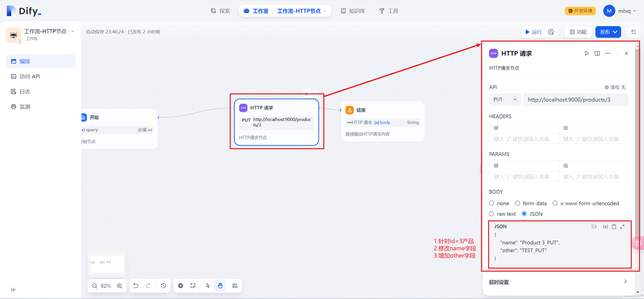This screenshot has width=644, height=299.
Task: Open the PUT method dropdown
Action: coord(505,99)
